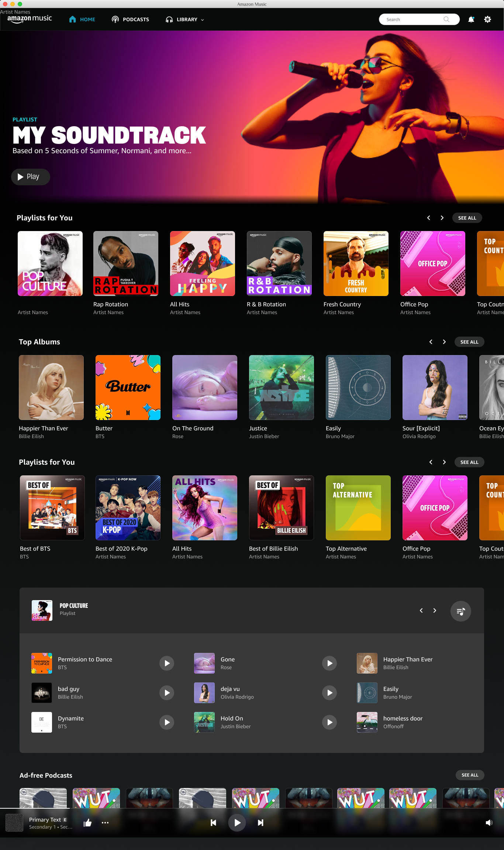This screenshot has height=850, width=504.
Task: Open the Butter album cover
Action: point(128,388)
